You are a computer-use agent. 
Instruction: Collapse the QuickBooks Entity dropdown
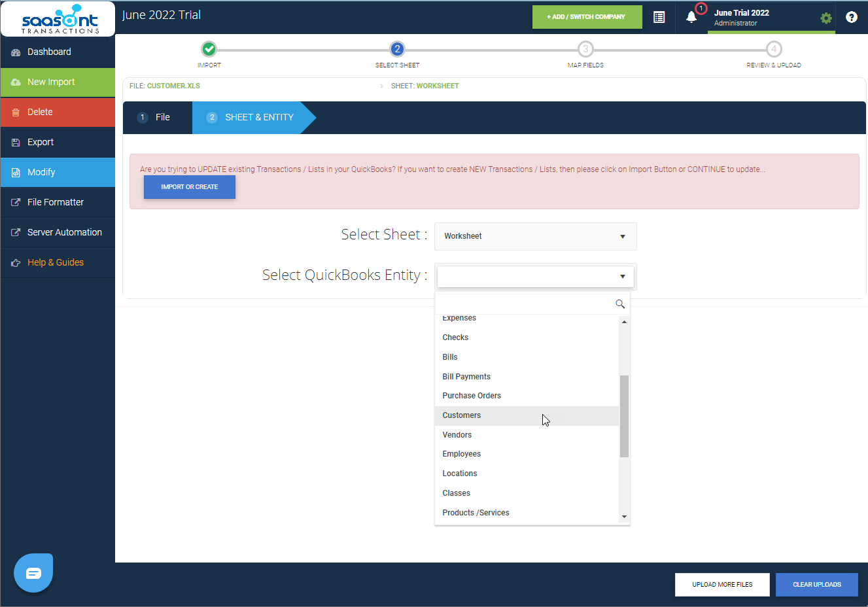tap(622, 277)
